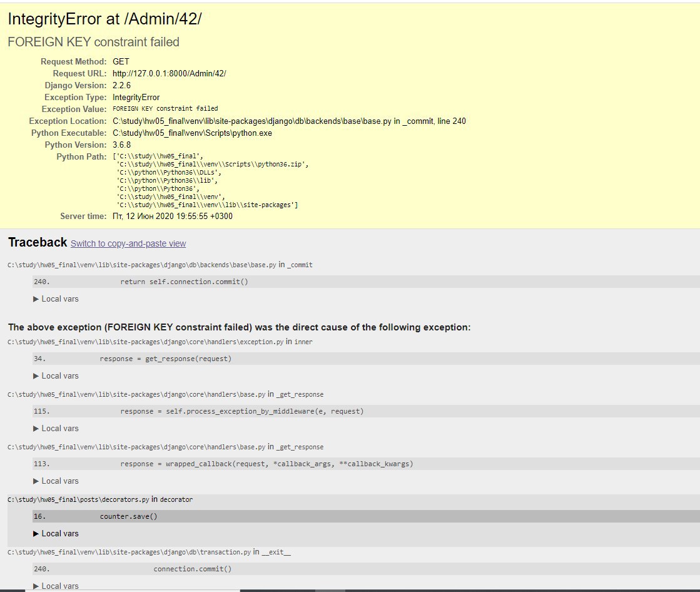Click the decorators.py file path in traceback
The image size is (700, 592).
(x=78, y=499)
